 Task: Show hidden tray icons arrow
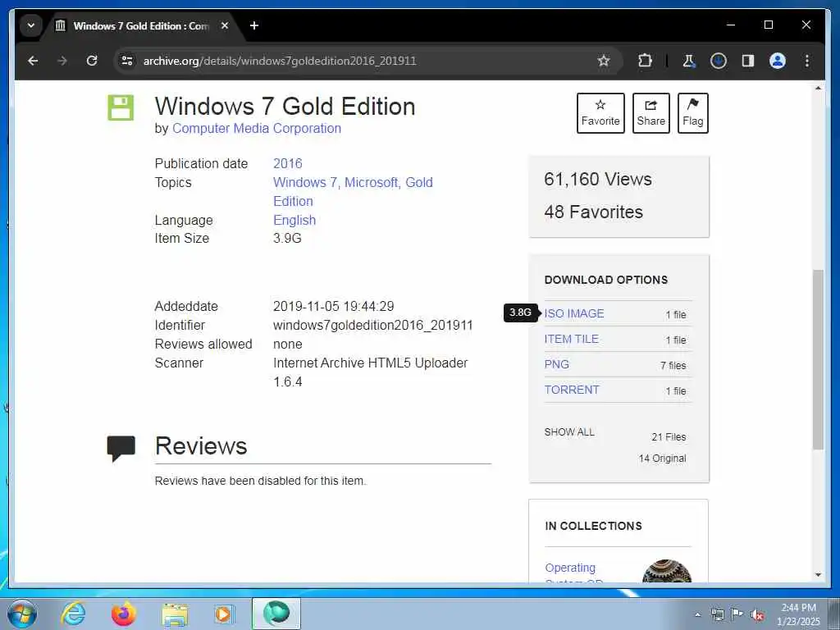coord(697,614)
